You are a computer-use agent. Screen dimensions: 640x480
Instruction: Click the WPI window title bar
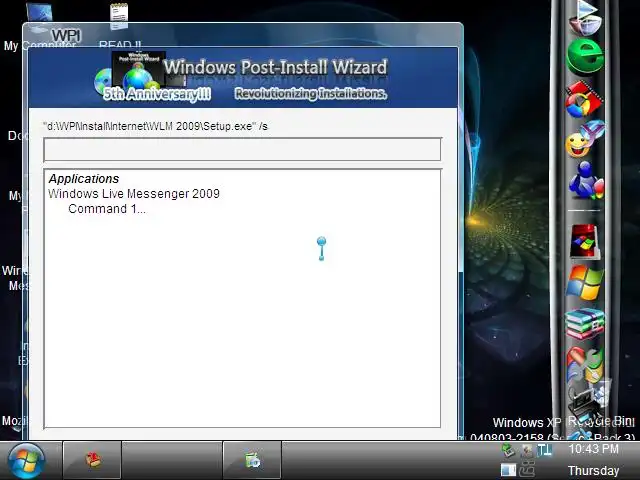coord(243,35)
